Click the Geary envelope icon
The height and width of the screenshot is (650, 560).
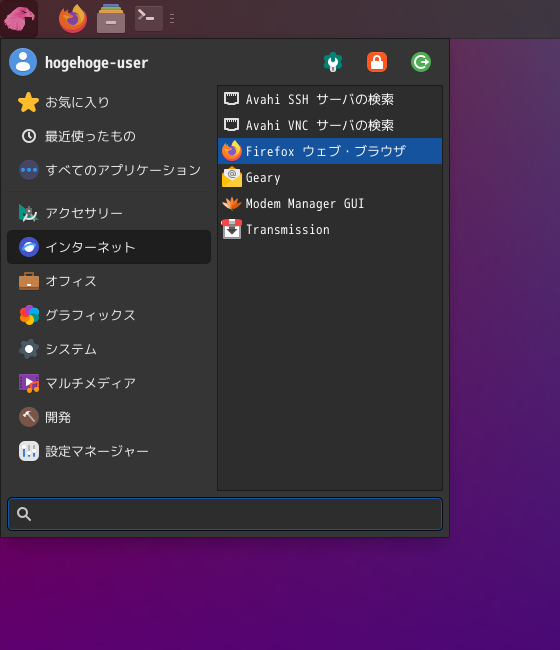point(232,177)
